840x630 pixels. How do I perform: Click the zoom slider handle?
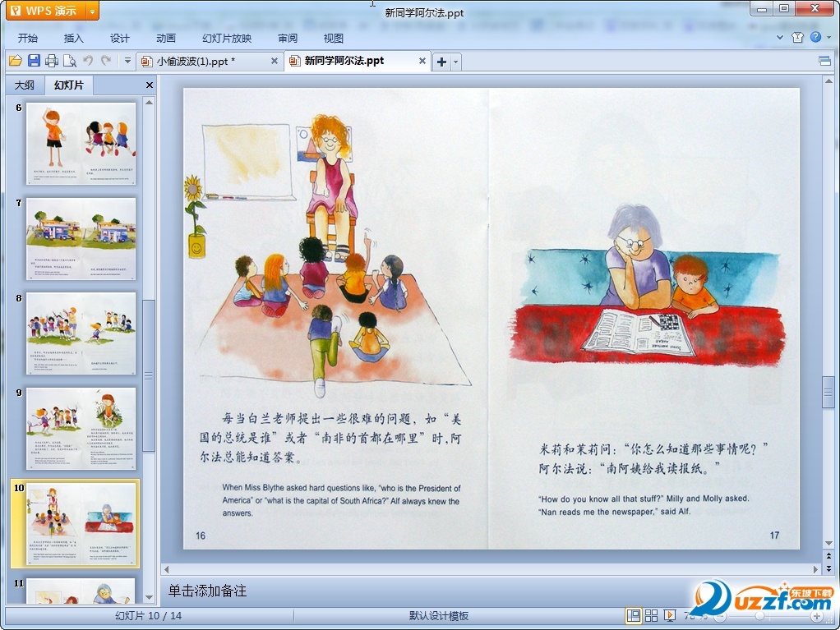pos(759,616)
